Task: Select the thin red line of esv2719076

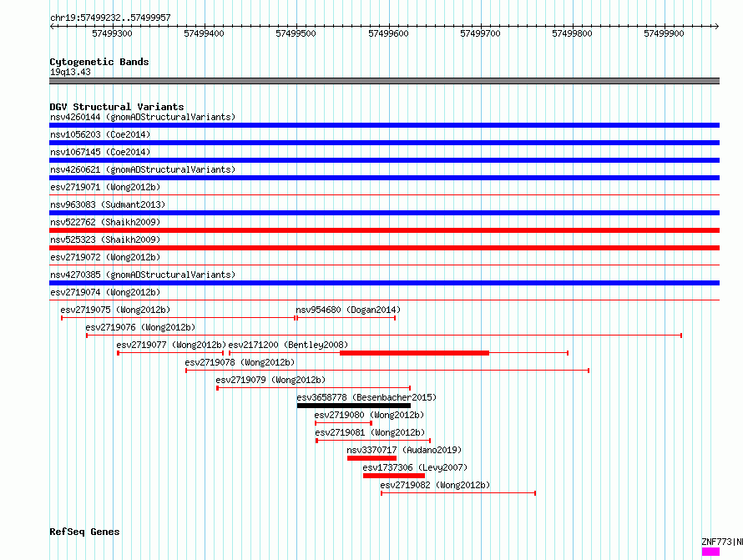Action: point(384,335)
